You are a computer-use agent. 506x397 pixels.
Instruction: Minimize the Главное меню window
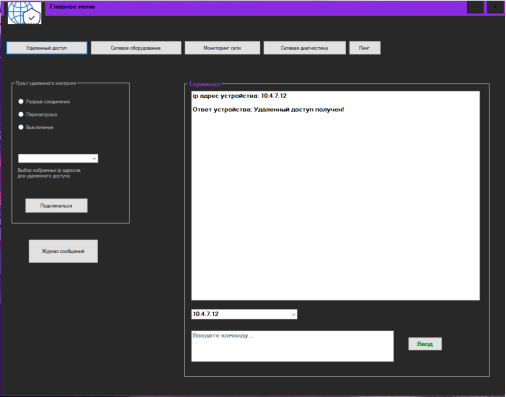(x=475, y=7)
